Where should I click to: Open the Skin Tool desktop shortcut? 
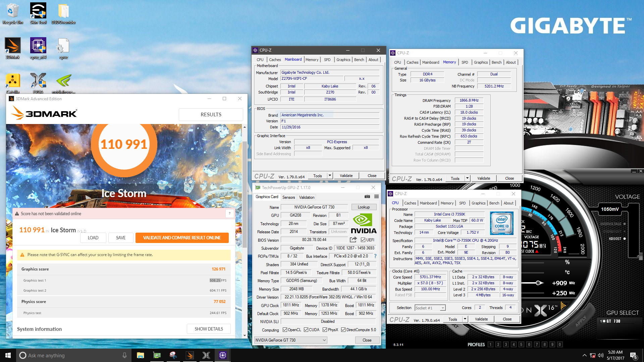38,13
